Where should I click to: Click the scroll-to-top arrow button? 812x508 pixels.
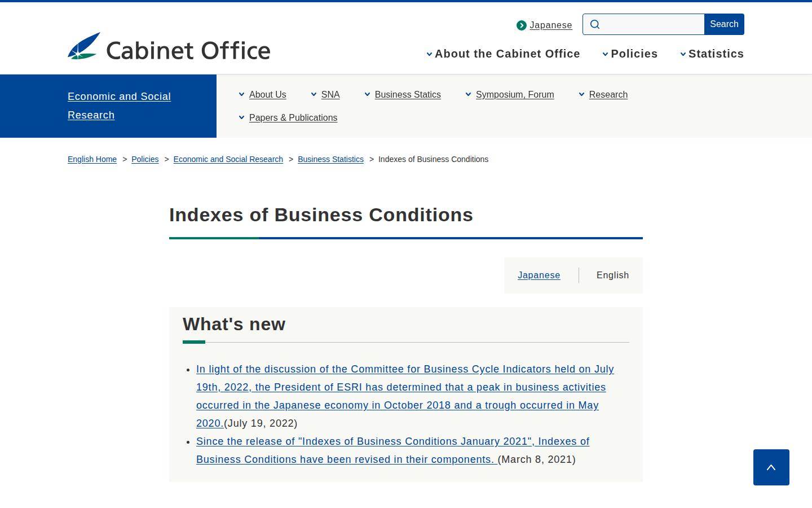point(771,467)
